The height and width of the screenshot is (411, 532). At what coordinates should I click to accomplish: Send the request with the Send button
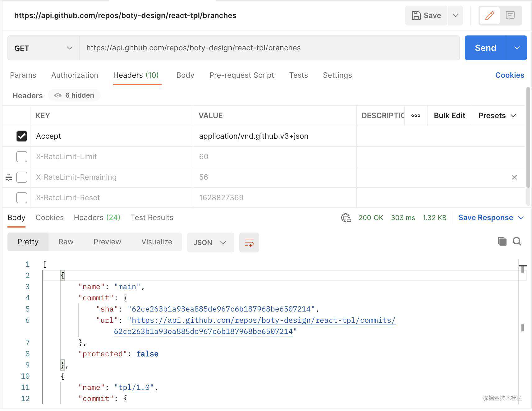click(x=486, y=48)
